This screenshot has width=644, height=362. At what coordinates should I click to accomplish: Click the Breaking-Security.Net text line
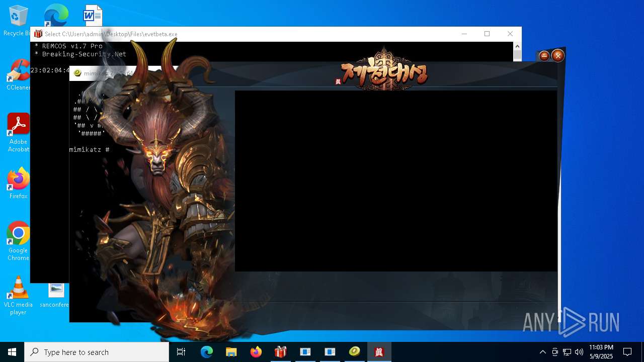coord(80,54)
